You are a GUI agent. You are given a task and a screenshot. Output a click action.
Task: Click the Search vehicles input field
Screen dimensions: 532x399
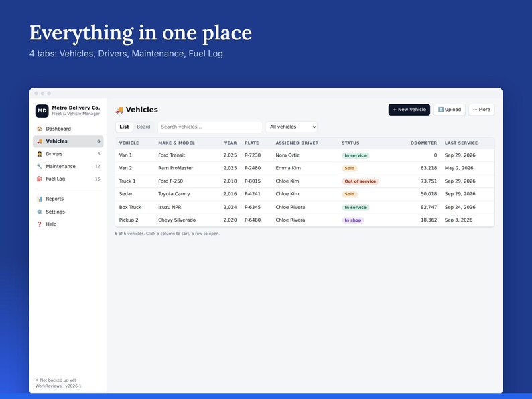210,127
